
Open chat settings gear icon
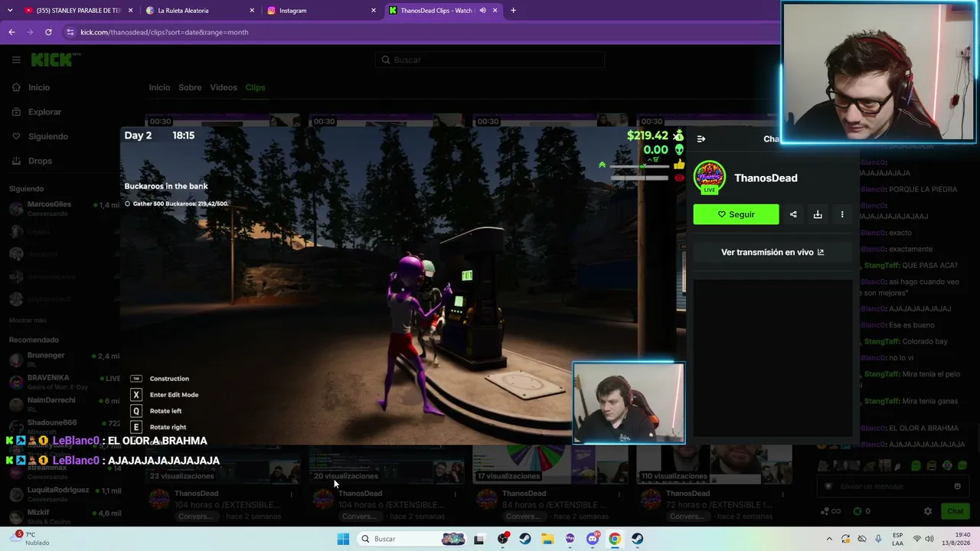coord(928,511)
